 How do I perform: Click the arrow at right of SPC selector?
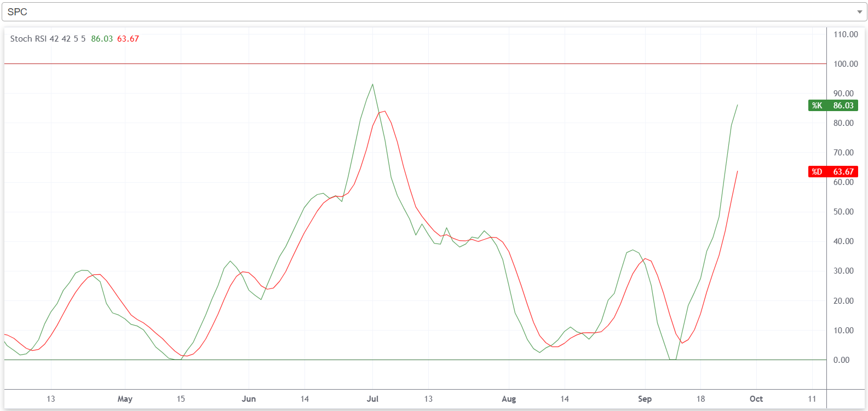click(859, 12)
